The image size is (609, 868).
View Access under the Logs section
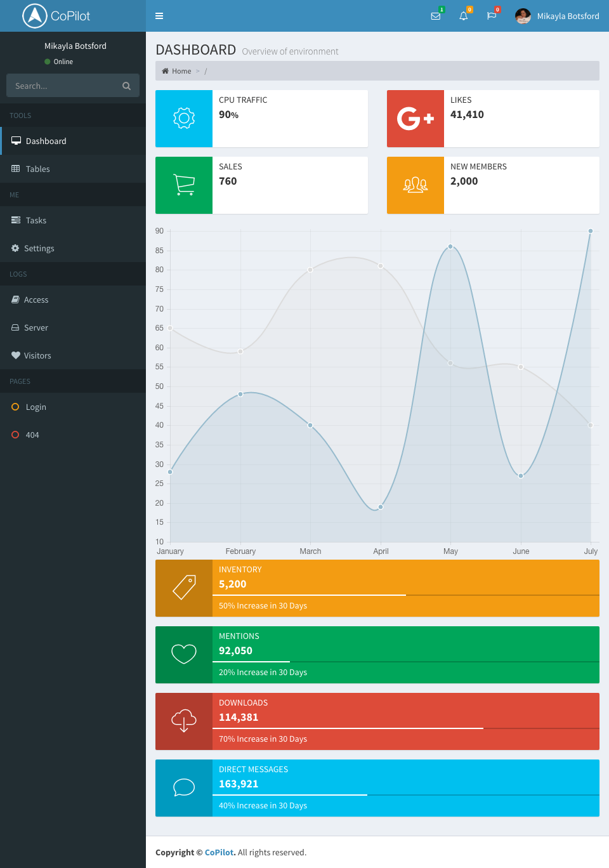(37, 299)
